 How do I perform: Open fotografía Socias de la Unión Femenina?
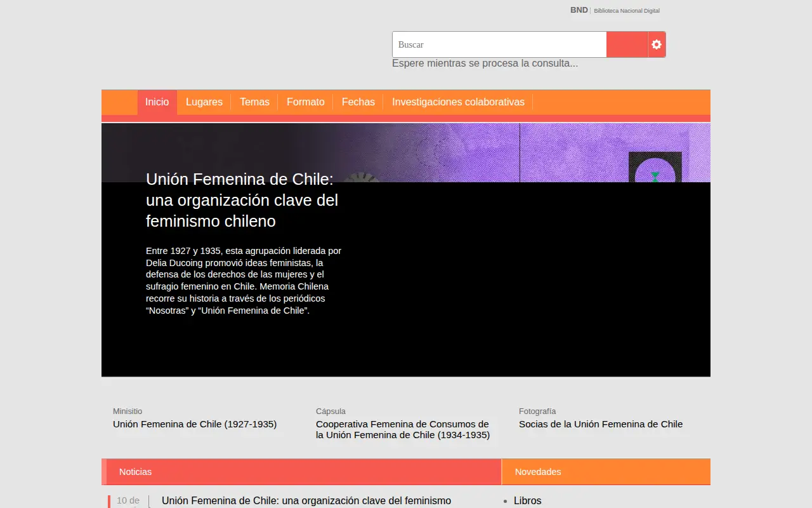tap(601, 424)
